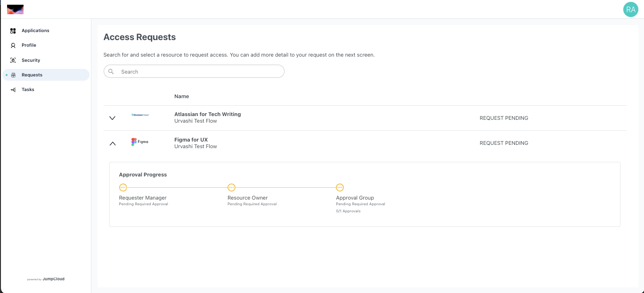Click the Approval Group pending status circle
644x293 pixels.
coord(340,187)
